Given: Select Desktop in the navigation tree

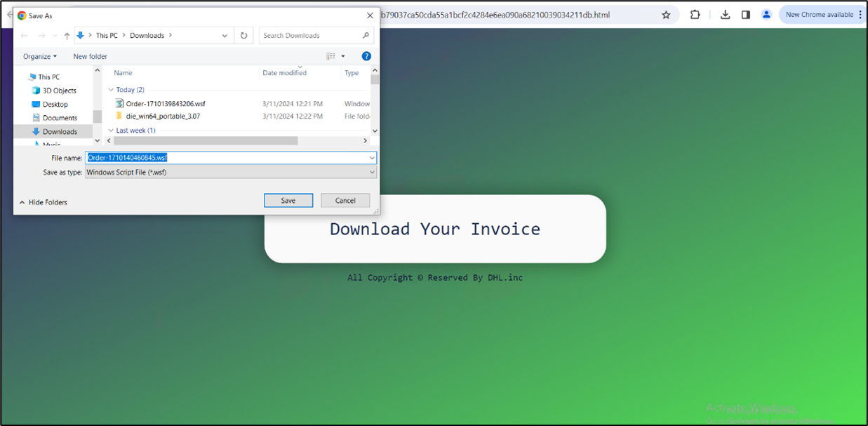Looking at the screenshot, I should (55, 105).
